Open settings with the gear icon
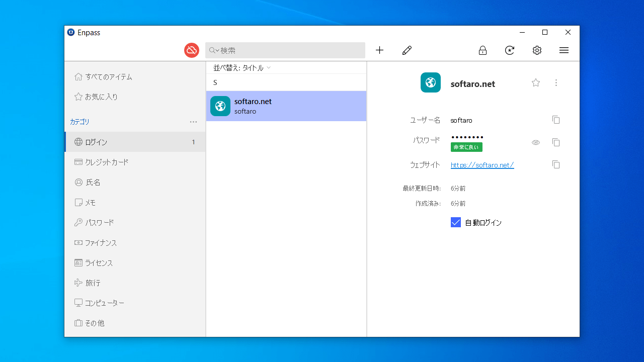Image resolution: width=644 pixels, height=362 pixels. tap(537, 50)
